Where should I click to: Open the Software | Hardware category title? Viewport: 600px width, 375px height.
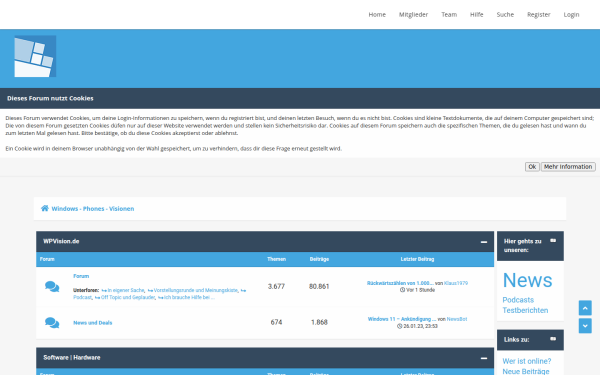point(72,358)
